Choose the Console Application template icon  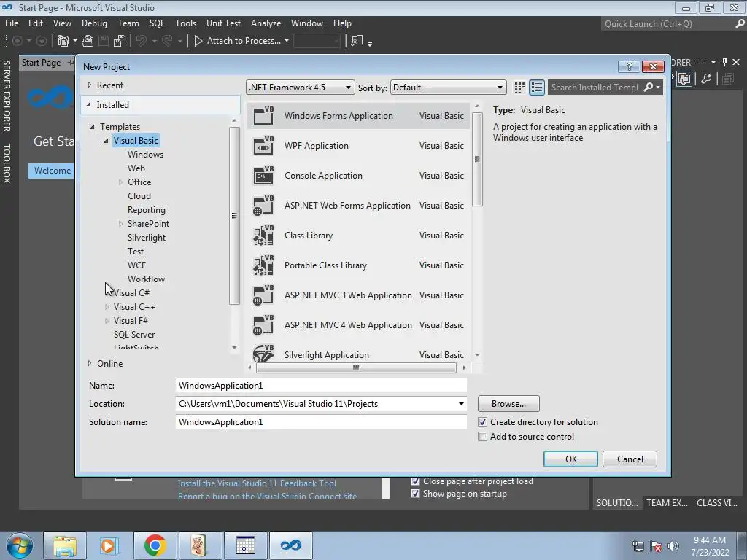263,176
